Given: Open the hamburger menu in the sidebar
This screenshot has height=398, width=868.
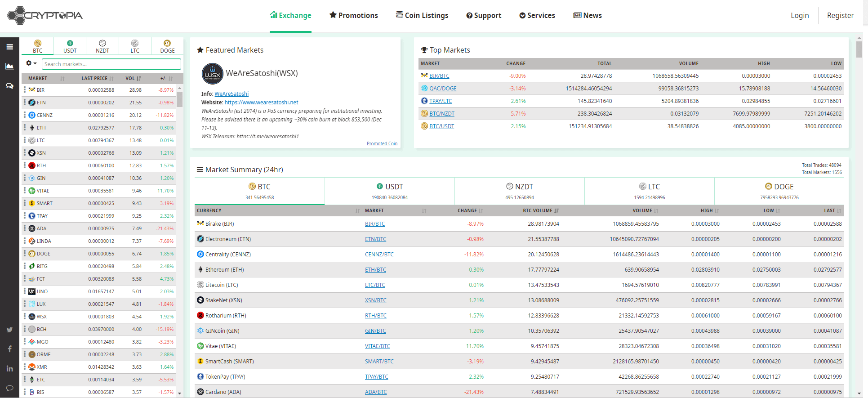Looking at the screenshot, I should [x=9, y=47].
